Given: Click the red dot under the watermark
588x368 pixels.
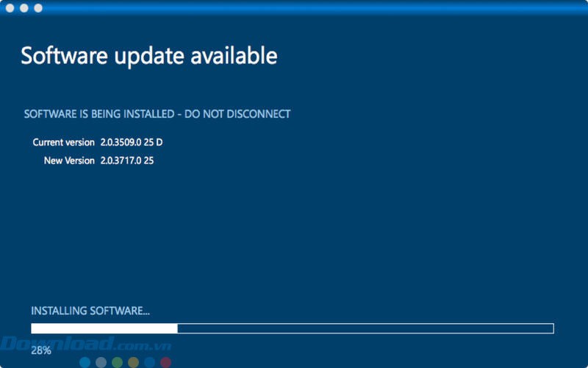Looking at the screenshot, I should tap(165, 362).
